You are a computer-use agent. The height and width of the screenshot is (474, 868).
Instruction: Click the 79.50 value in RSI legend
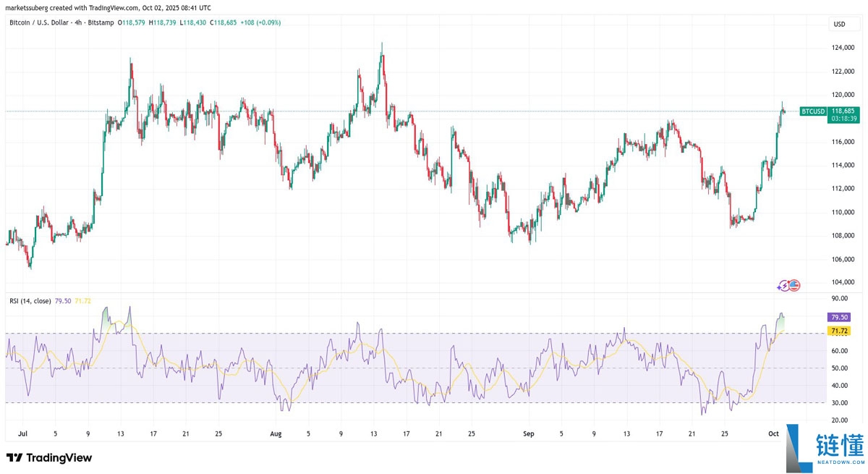62,300
